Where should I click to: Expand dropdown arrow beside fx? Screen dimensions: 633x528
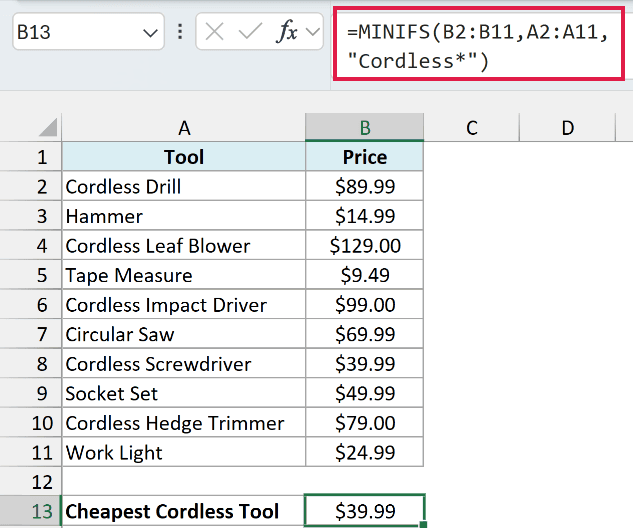tap(313, 31)
